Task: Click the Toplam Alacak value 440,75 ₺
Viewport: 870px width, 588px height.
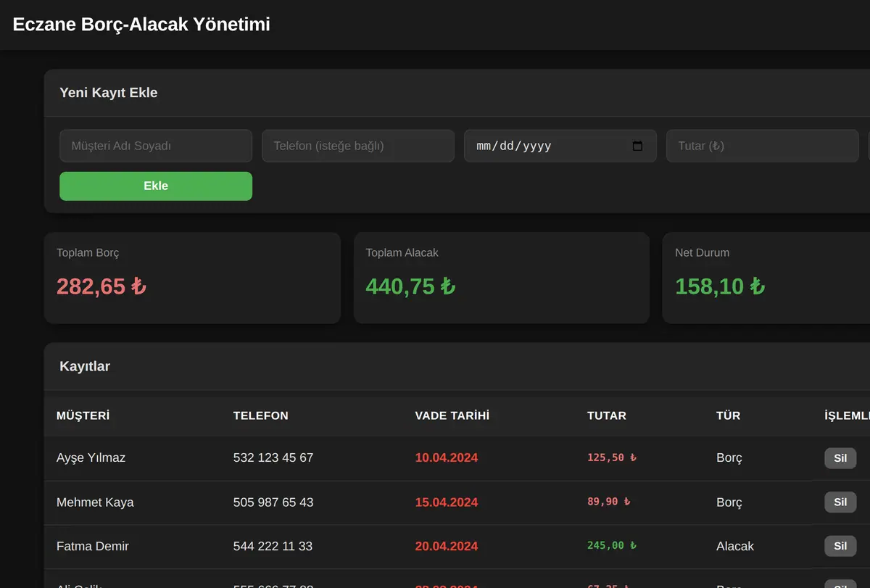Action: tap(410, 286)
